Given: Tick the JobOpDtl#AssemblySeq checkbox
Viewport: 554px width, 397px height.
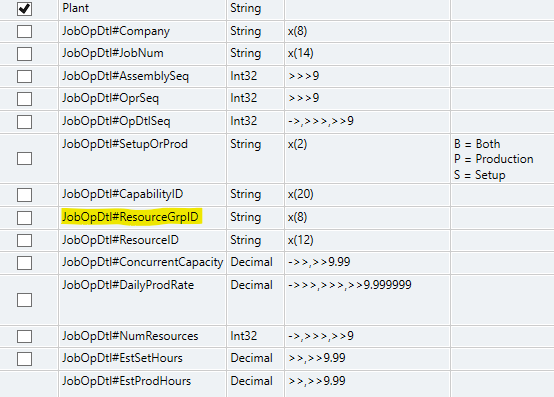Looking at the screenshot, I should point(24,76).
